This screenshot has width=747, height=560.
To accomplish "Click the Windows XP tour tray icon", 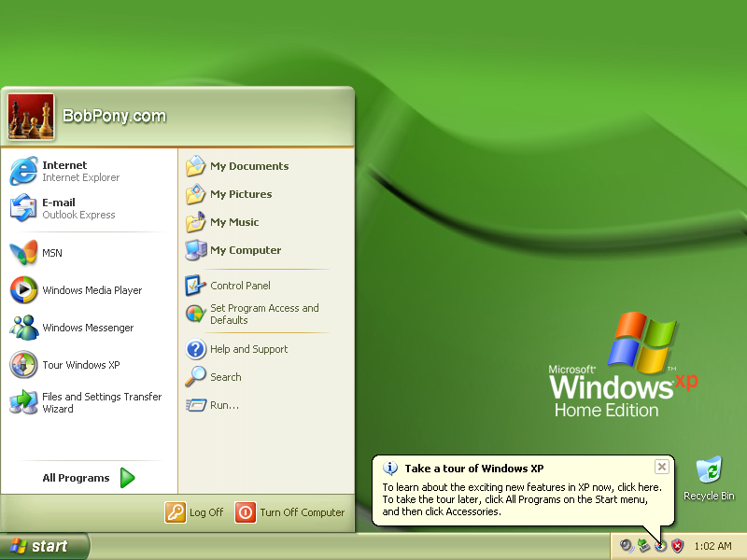I will click(x=660, y=546).
